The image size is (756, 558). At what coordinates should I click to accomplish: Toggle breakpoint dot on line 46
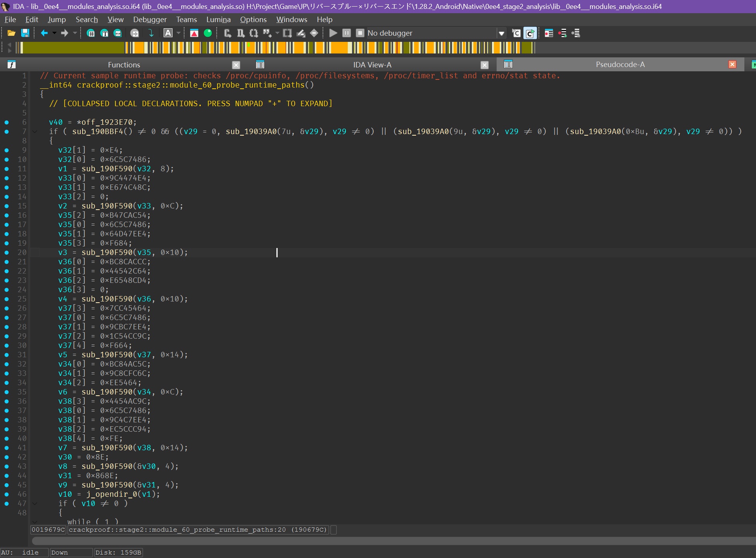click(7, 494)
